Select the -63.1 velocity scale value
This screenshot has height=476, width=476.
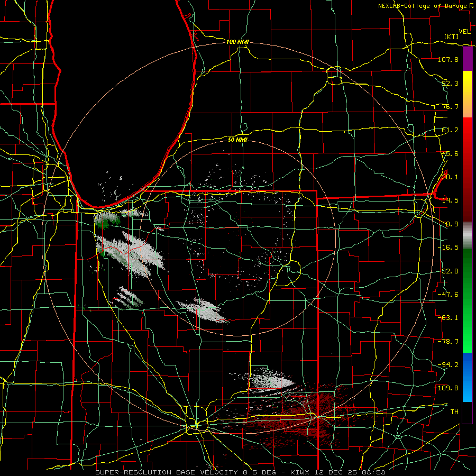click(x=448, y=318)
